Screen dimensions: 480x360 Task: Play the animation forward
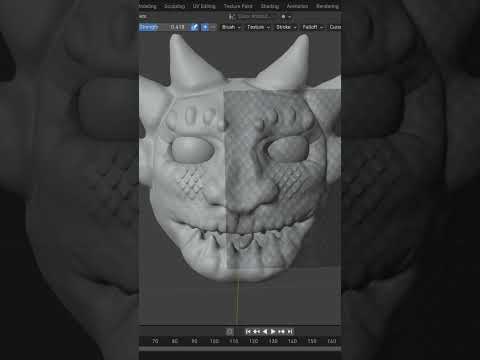click(x=273, y=331)
